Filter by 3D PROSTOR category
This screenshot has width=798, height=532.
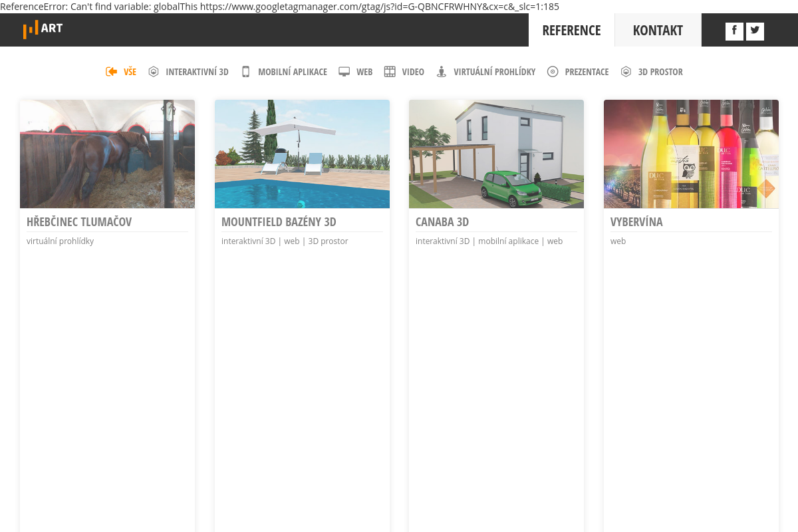tap(660, 72)
